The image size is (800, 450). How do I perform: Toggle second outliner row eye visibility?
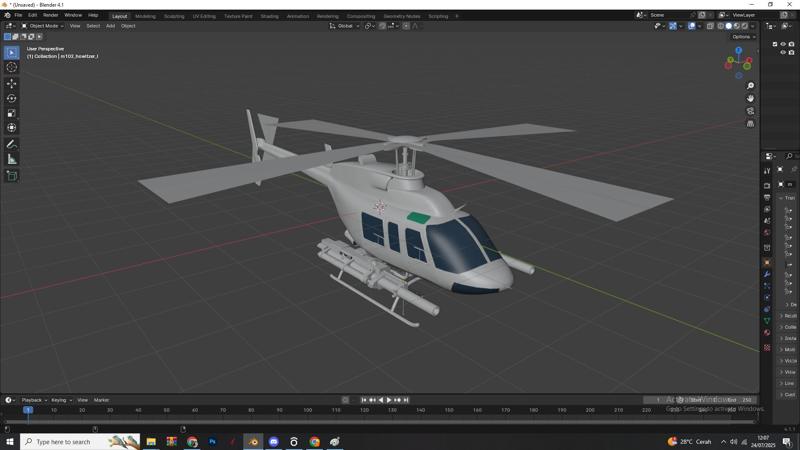[x=783, y=53]
